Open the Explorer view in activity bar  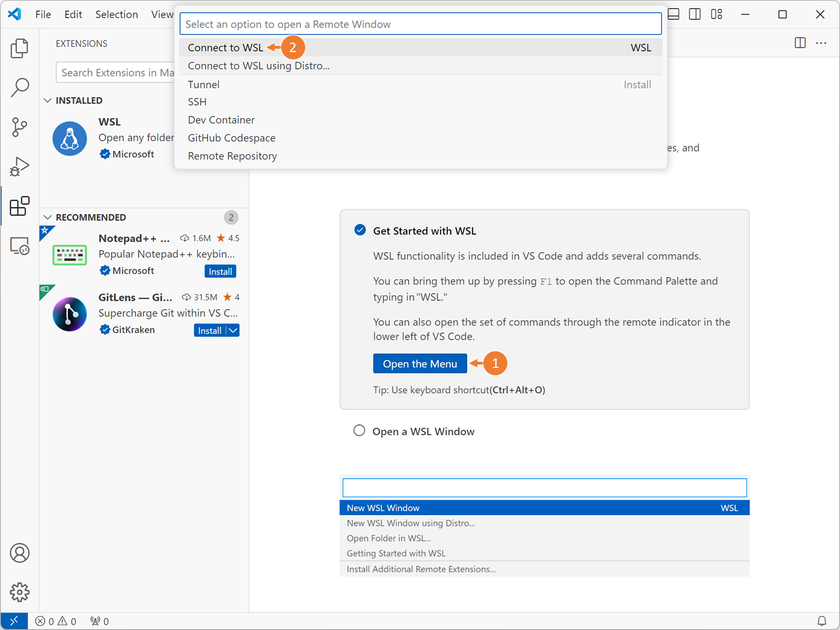click(x=20, y=48)
